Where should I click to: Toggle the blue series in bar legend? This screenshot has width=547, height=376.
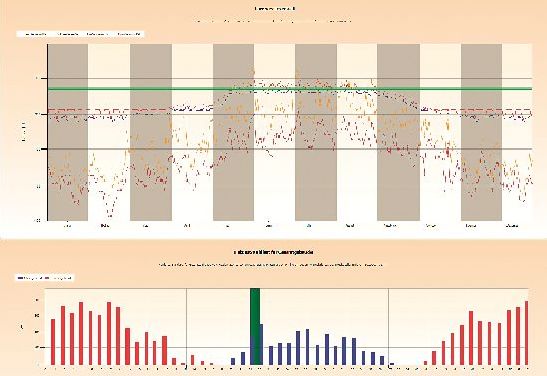pyautogui.click(x=29, y=278)
